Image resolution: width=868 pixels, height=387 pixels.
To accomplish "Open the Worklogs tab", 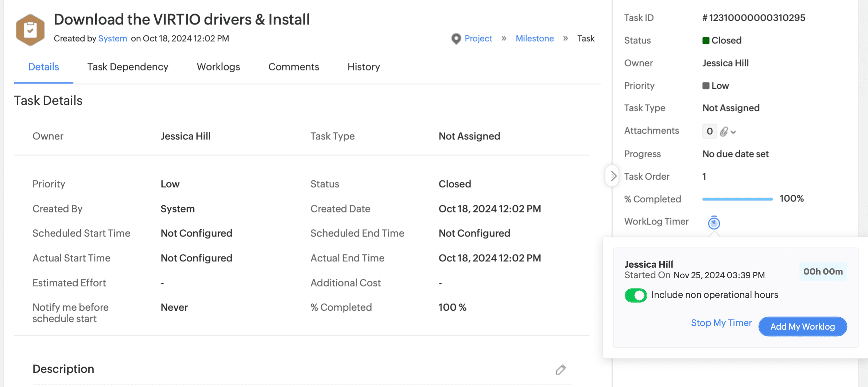I will [218, 67].
